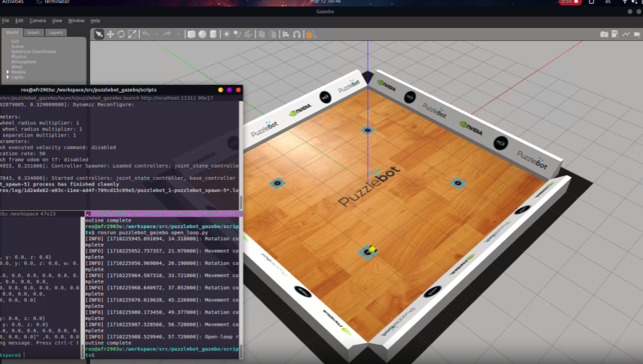
Task: Select the rotate mode tool
Action: point(121,34)
